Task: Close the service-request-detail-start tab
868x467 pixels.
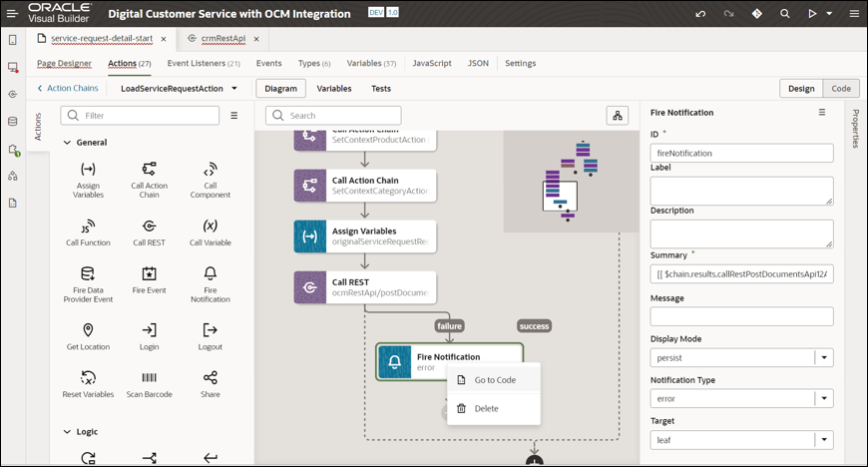Action: 164,39
